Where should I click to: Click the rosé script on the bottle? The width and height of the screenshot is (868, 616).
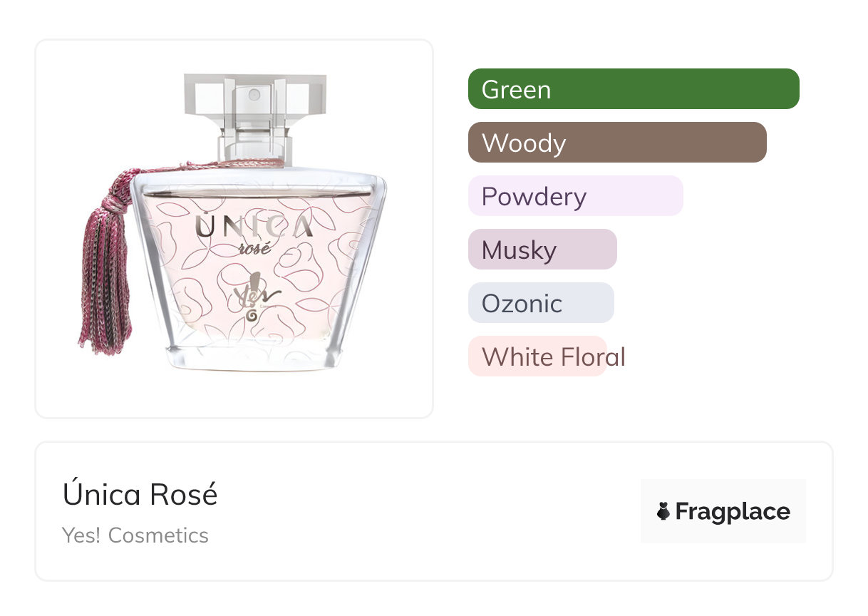254,248
